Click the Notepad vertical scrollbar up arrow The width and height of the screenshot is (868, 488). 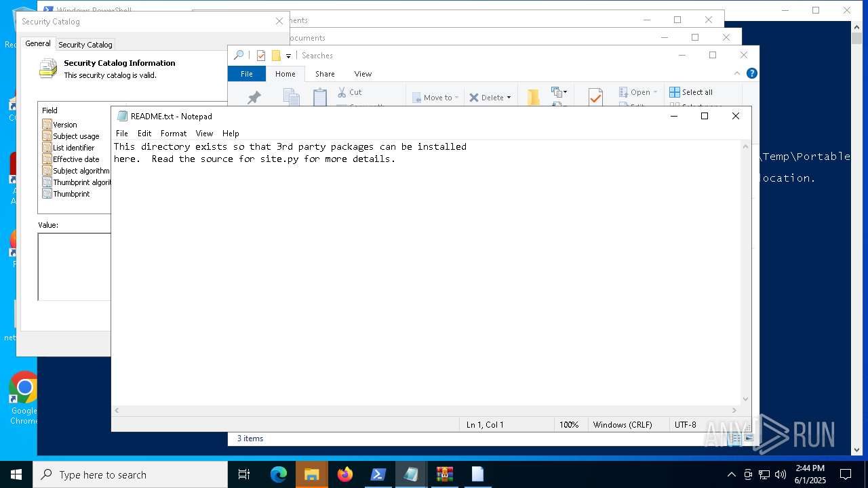click(746, 146)
